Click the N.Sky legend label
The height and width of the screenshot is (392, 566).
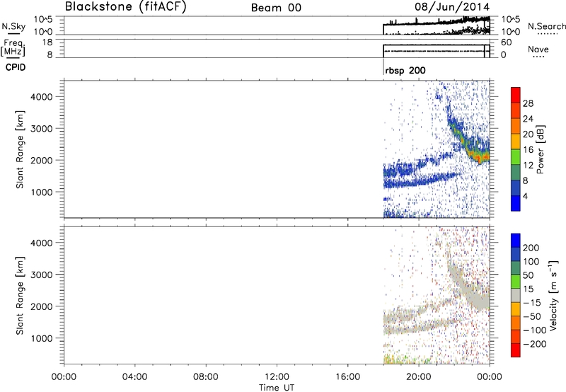[13, 26]
